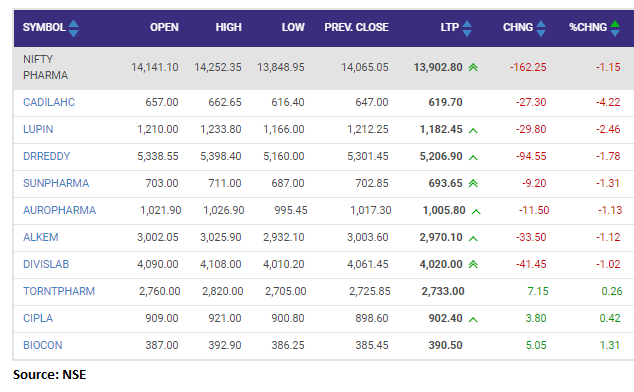Sort by %CHNG using sort arrows
This screenshot has width=634, height=392.
(615, 28)
